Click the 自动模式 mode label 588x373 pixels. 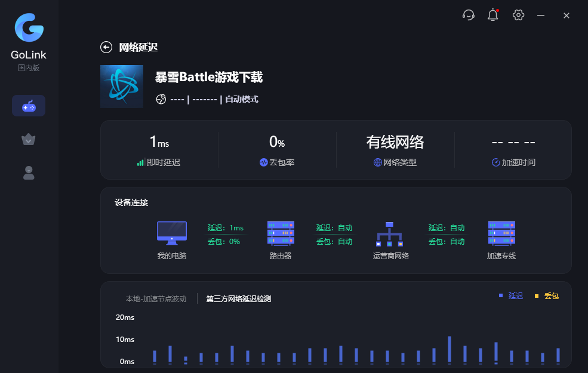click(x=242, y=100)
